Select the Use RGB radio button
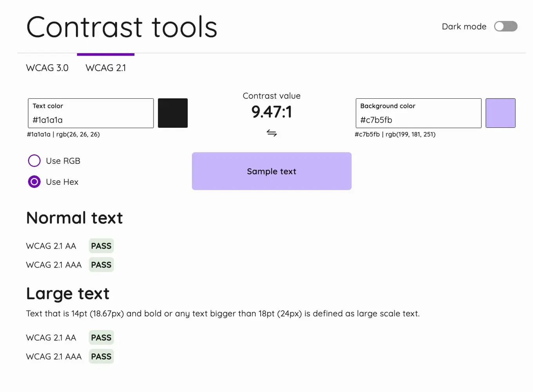533x392 pixels. (34, 161)
